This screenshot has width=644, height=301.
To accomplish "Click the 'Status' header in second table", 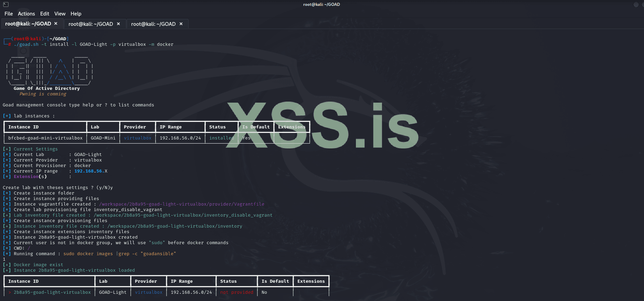I will coord(229,281).
